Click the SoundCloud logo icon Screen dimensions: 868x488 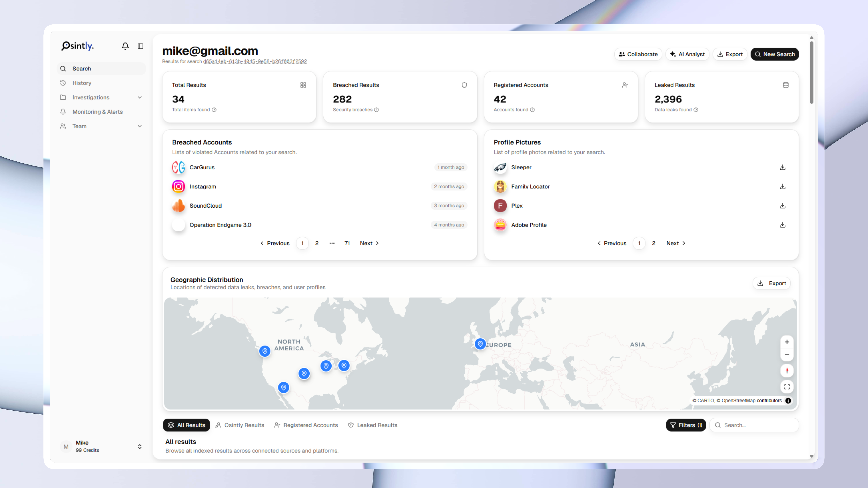[x=179, y=206]
